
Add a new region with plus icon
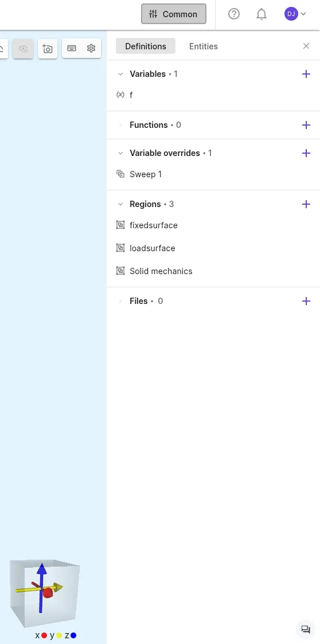[x=306, y=204]
